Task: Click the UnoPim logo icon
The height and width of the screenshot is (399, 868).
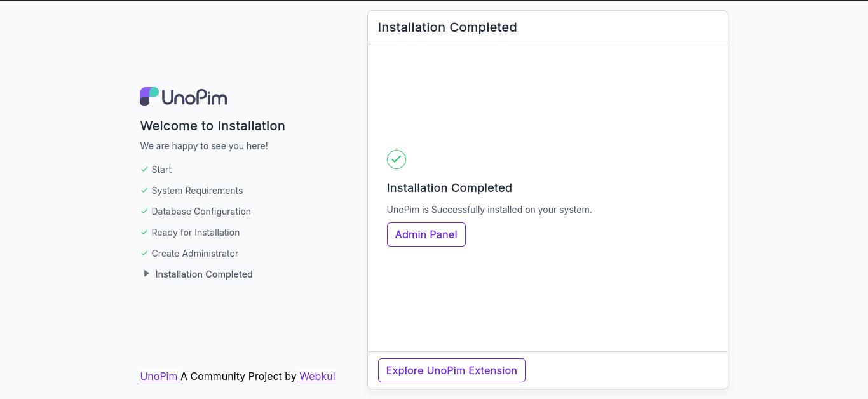Action: (x=149, y=97)
